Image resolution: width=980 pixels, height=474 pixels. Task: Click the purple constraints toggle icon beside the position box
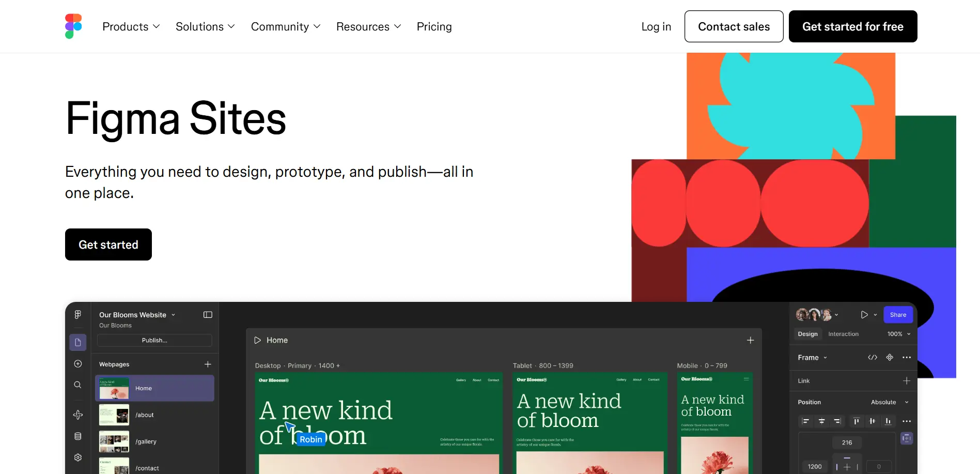(x=907, y=438)
